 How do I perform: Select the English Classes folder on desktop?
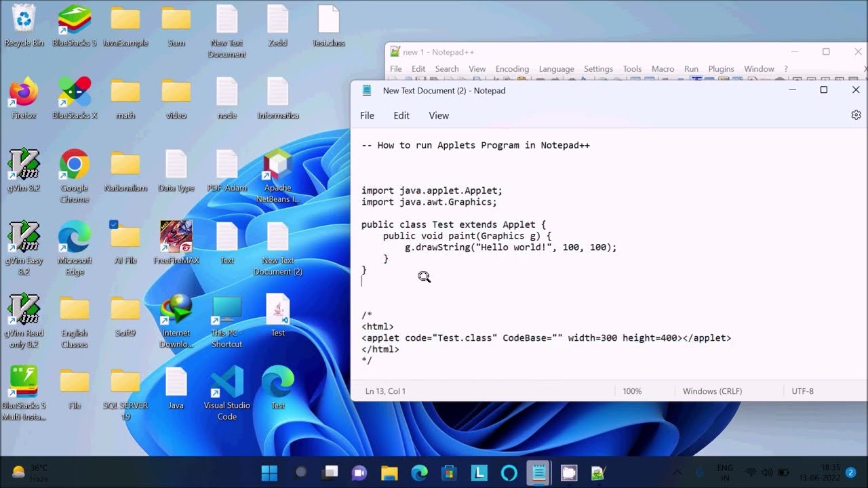pos(75,321)
